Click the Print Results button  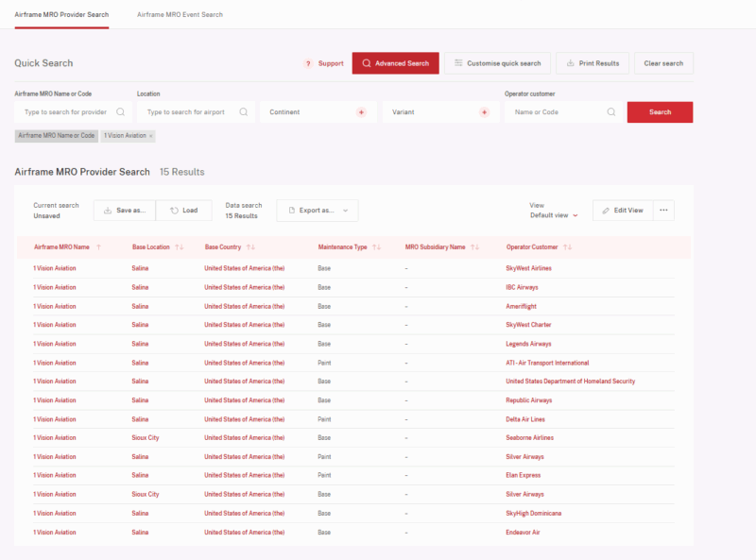tap(593, 63)
